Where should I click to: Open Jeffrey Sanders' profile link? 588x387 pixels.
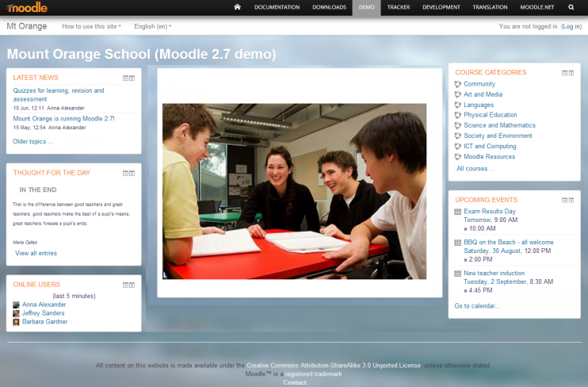[x=43, y=313]
